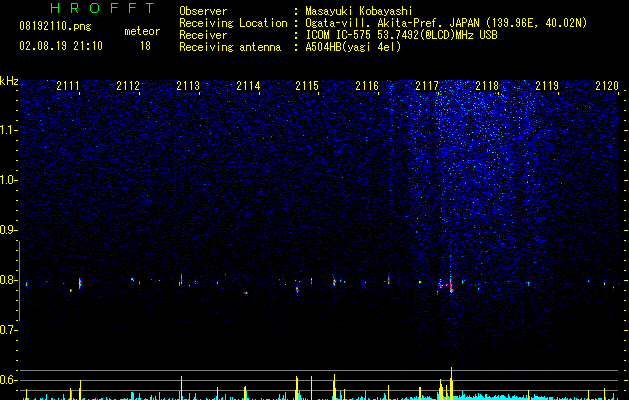The width and height of the screenshot is (629, 400).
Task: Click the 1.0 frequency axis label
Action: coord(9,180)
